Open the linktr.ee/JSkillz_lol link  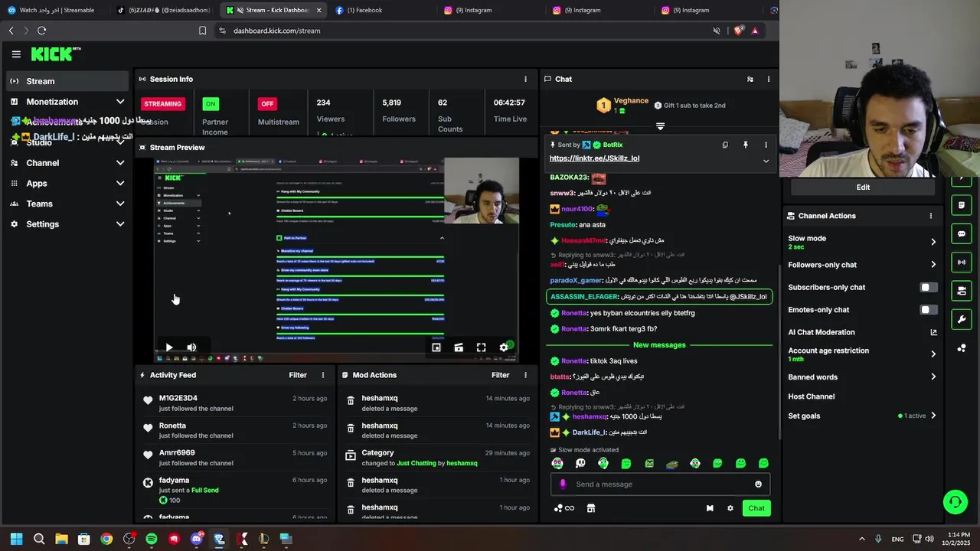point(594,158)
